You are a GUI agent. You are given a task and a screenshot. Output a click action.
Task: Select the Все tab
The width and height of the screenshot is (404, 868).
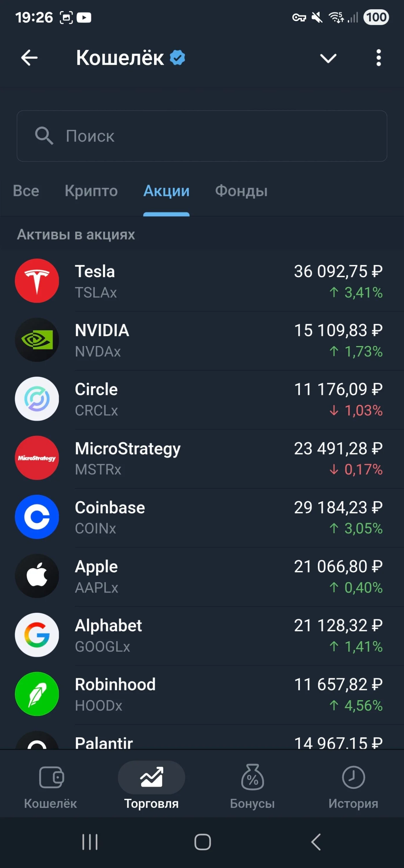click(x=26, y=191)
